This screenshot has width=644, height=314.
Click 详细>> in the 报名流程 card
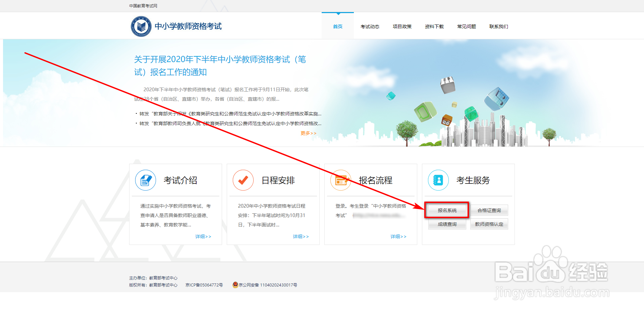point(398,236)
